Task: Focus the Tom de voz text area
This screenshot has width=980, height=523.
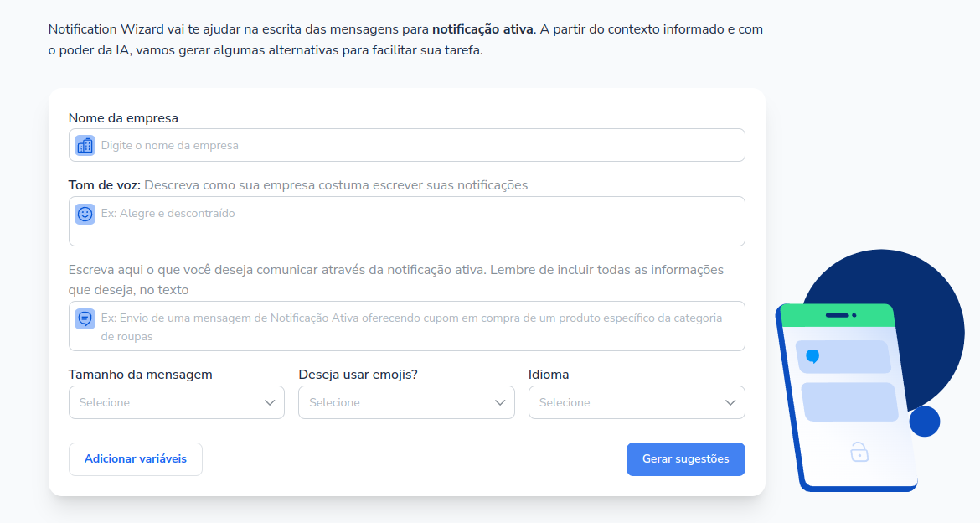Action: 407,221
